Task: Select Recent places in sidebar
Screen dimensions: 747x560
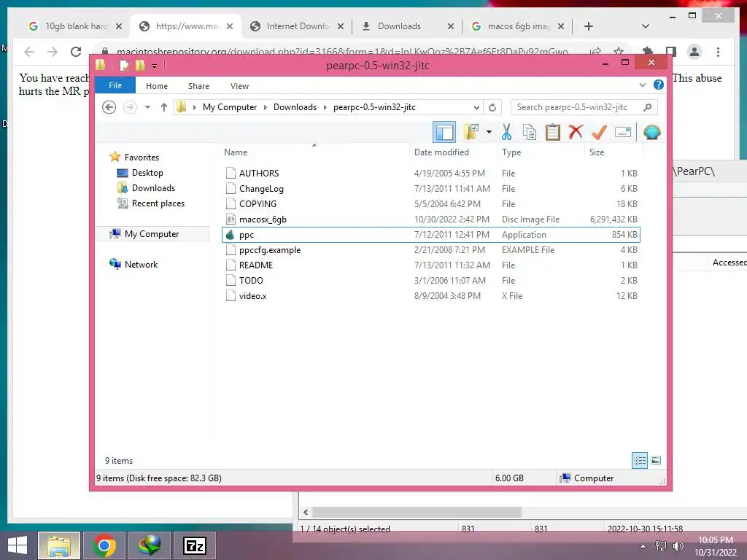Action: 158,203
